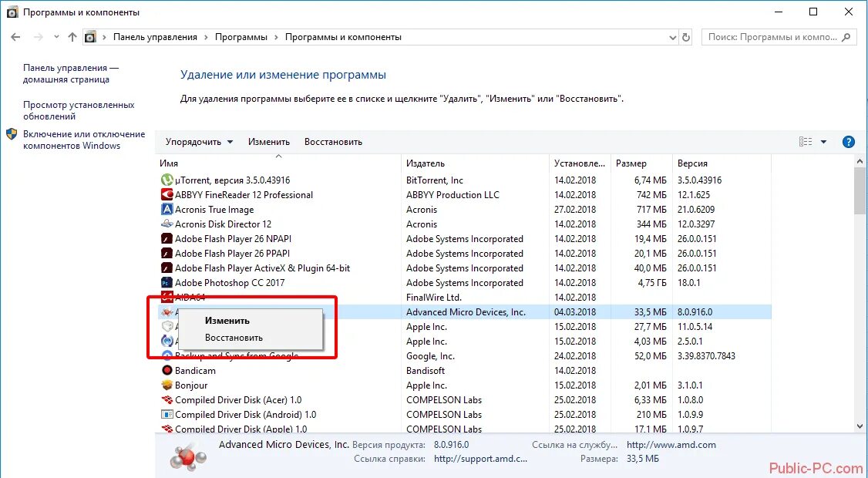Click the Adobe Flash Player 26 NPAPI icon
This screenshot has width=868, height=478.
167,239
